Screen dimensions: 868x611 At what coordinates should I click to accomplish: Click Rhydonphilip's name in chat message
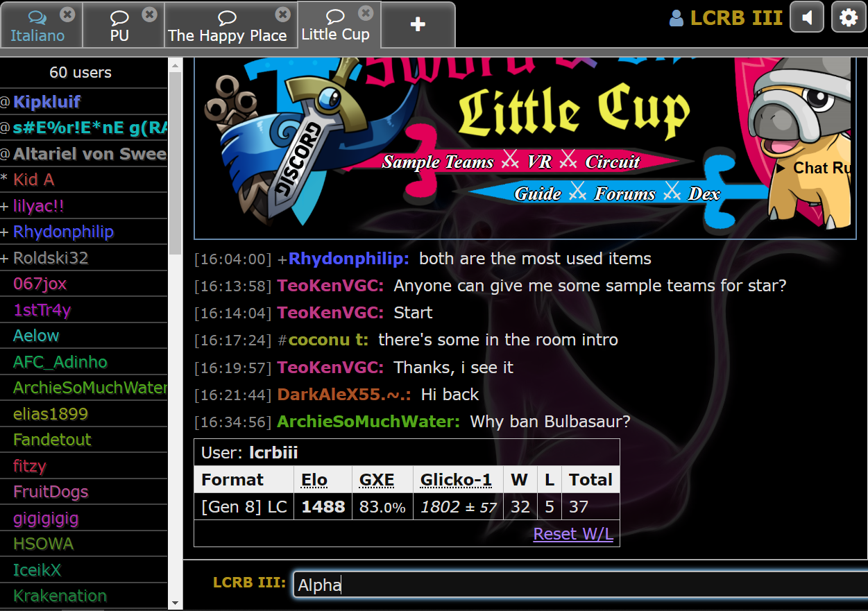348,259
